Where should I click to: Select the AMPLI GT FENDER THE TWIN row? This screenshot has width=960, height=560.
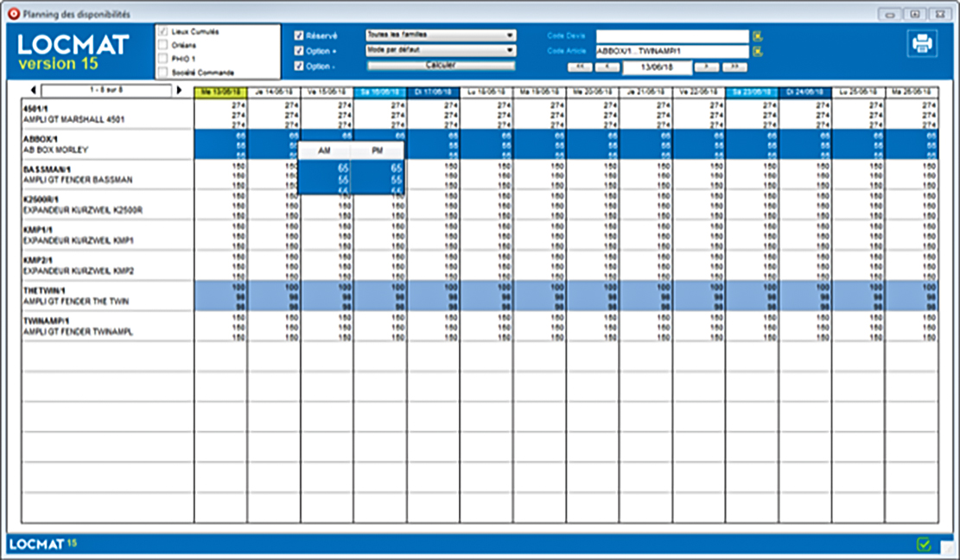108,296
